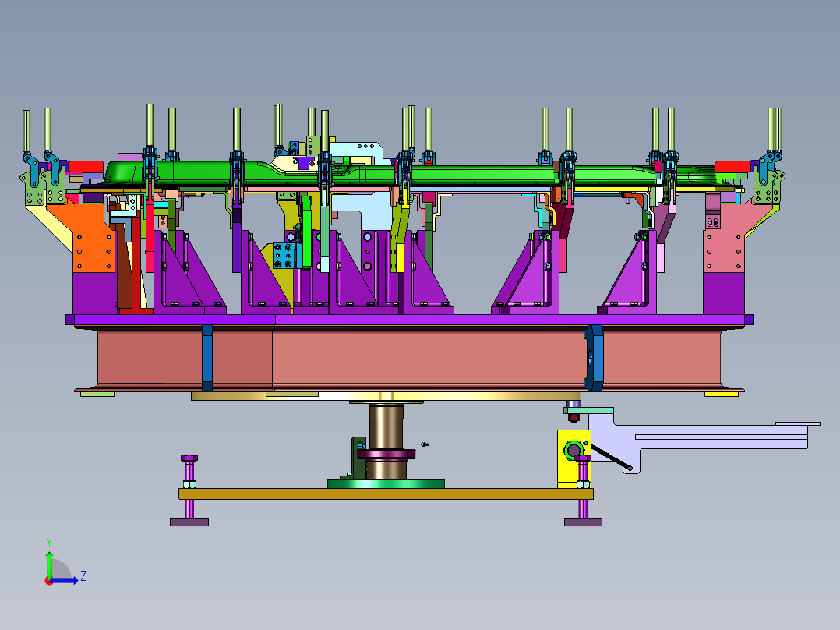The image size is (840, 630).
Task: Select the small yellow pad under beam right
Action: point(721,394)
